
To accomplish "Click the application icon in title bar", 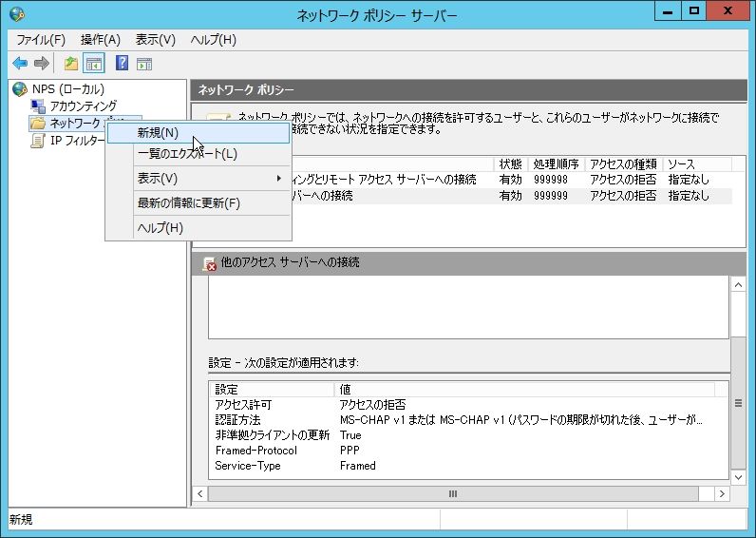I will [17, 14].
